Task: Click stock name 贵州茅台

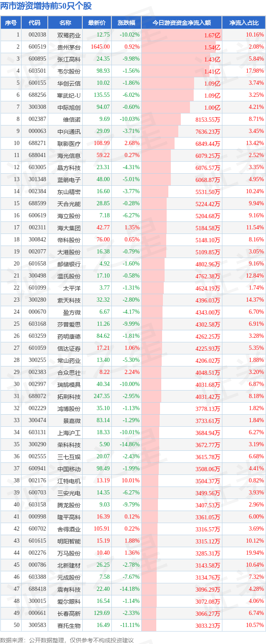Action: click(x=69, y=47)
